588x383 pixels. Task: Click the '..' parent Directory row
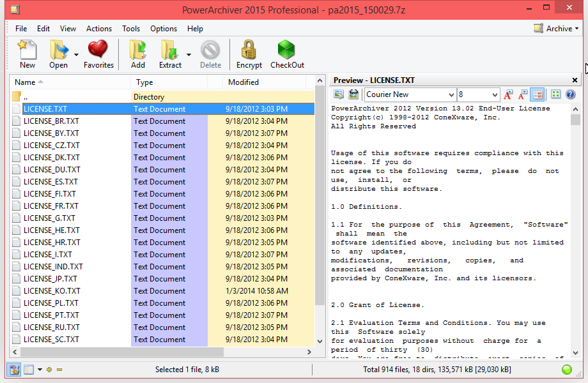click(x=162, y=96)
